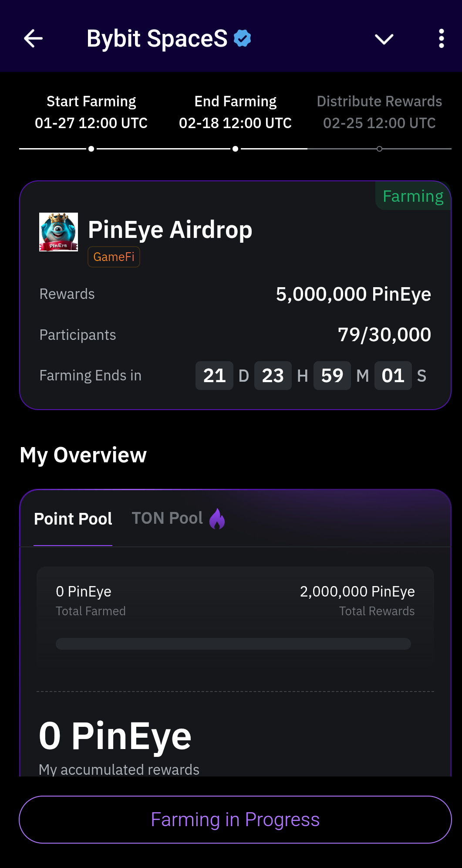Tap the End Farming timeline dot

click(x=235, y=149)
